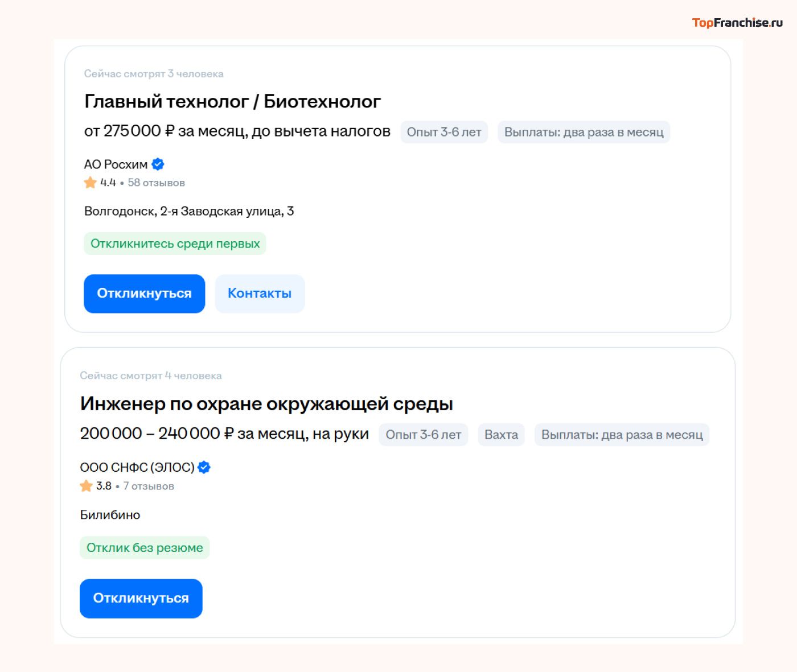Viewport: 797px width, 672px height.
Task: Click the 'Отклик без резюме' badge
Action: coord(144,547)
